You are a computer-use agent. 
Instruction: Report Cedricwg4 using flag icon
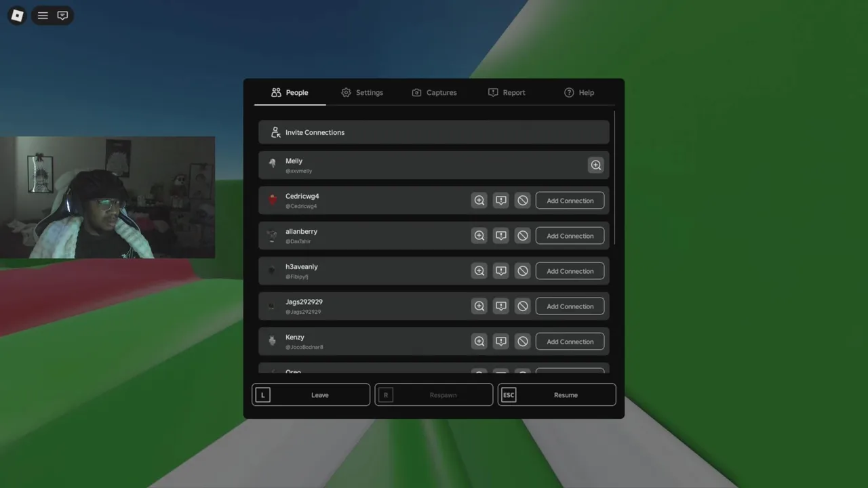501,201
